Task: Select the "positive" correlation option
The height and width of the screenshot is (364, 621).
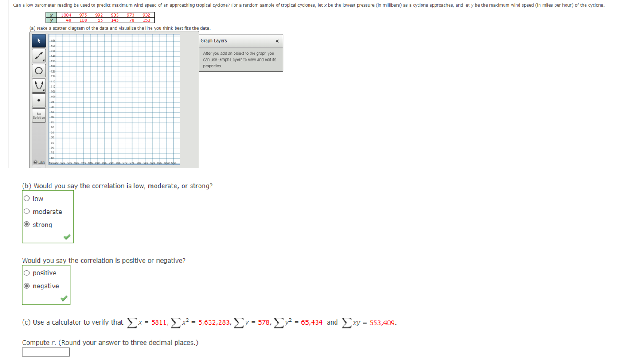Action: click(x=26, y=273)
